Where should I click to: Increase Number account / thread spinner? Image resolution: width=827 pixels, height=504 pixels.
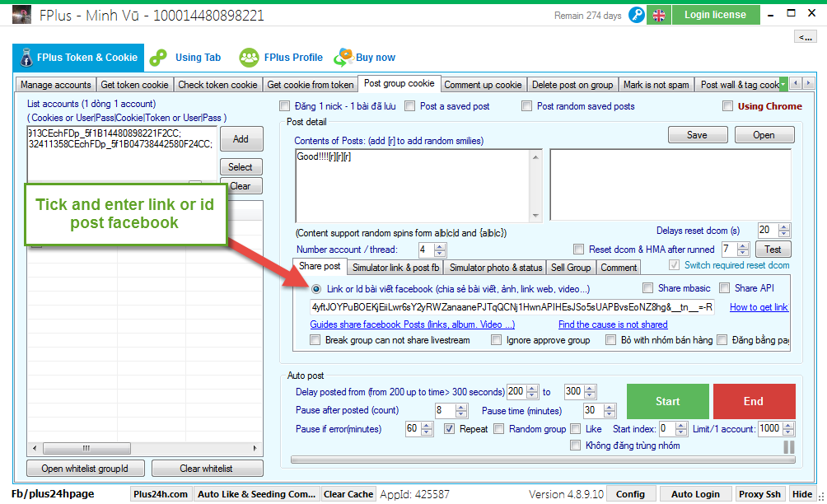440,246
